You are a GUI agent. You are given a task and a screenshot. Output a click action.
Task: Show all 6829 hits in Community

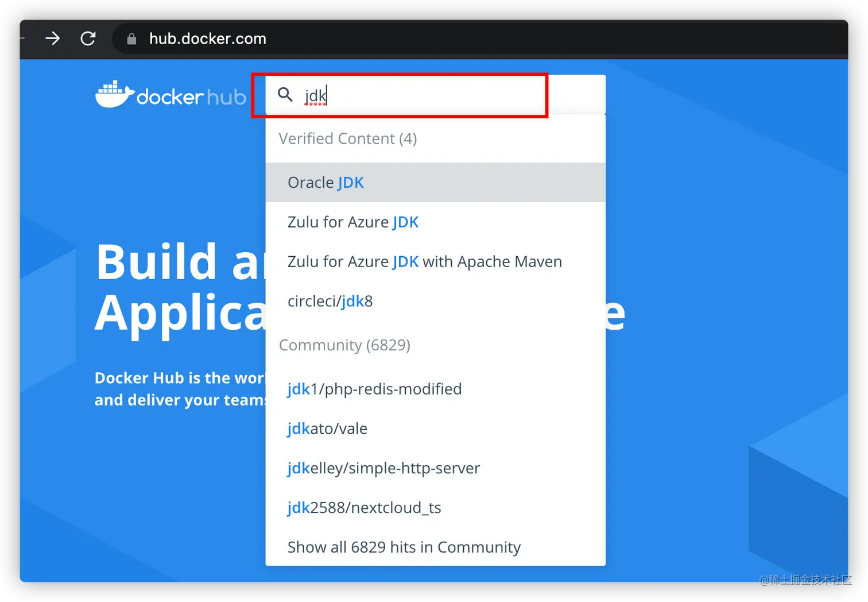(435, 547)
